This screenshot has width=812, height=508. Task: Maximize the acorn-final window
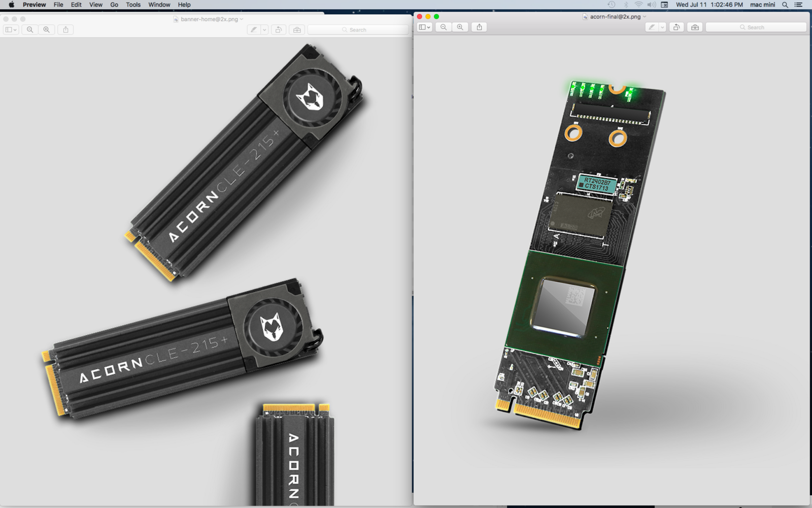click(436, 16)
